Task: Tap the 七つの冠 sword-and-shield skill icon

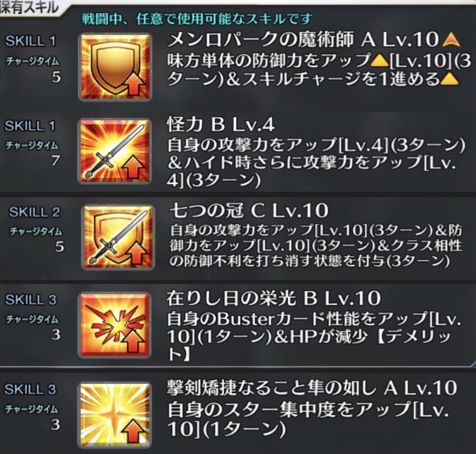Action: tap(119, 237)
